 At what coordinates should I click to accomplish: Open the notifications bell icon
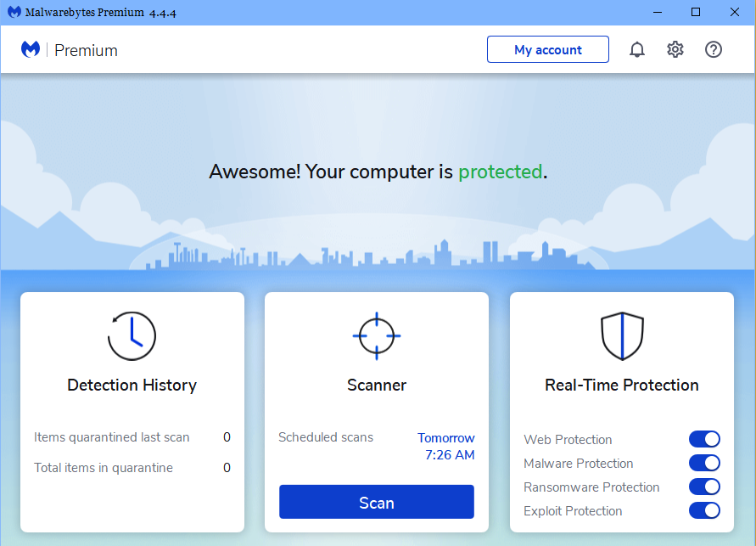[x=637, y=49]
